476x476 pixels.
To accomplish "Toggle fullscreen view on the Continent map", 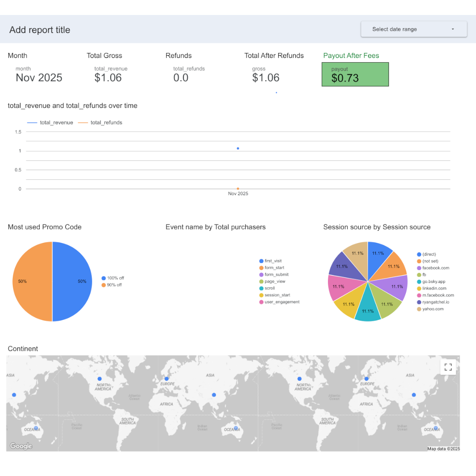I will coord(448,367).
